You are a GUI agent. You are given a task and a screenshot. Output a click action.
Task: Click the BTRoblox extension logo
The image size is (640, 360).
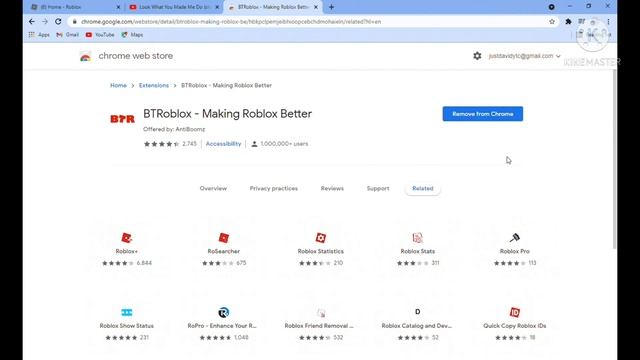[x=122, y=119]
